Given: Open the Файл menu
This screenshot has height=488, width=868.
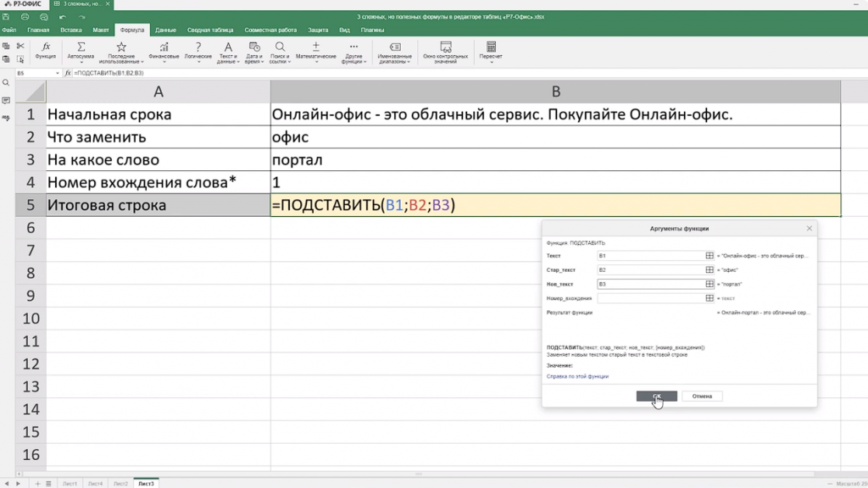Looking at the screenshot, I should [x=9, y=30].
